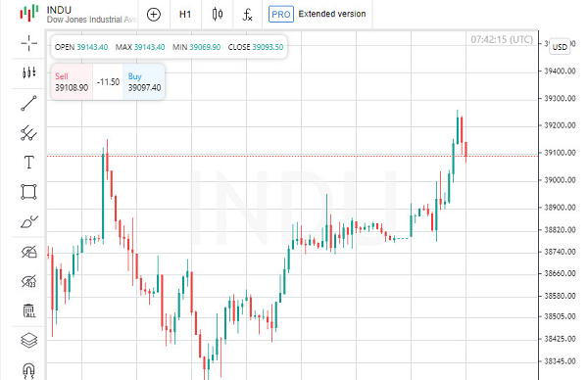Image resolution: width=588 pixels, height=380 pixels.
Task: Click the Buy 39097.40 button
Action: pyautogui.click(x=144, y=81)
